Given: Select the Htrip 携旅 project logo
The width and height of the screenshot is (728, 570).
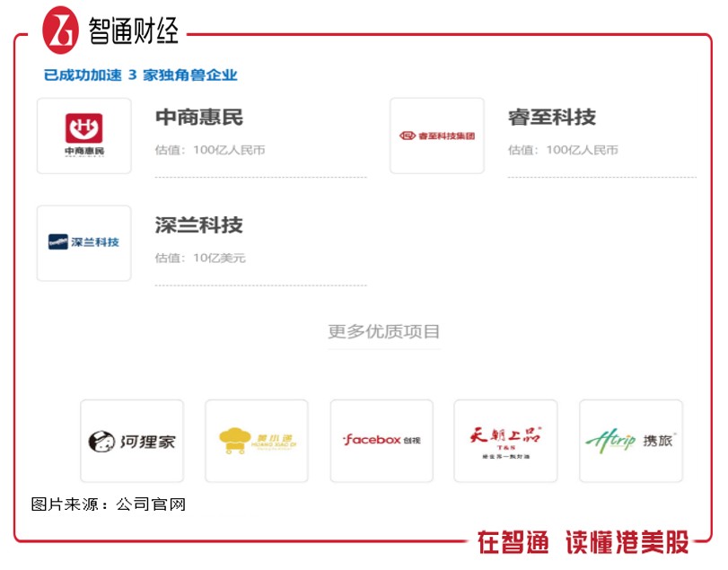Looking at the screenshot, I should (631, 441).
